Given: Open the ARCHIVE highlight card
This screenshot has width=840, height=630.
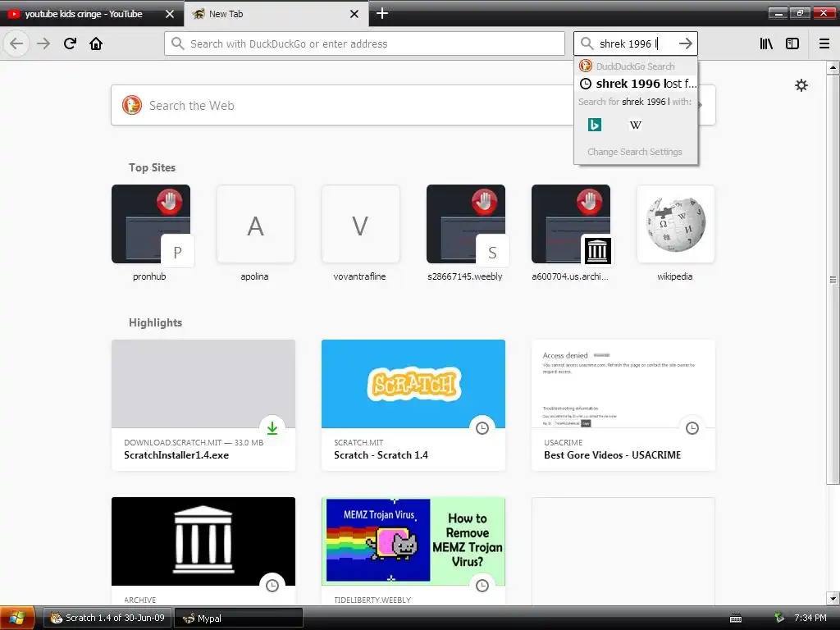Looking at the screenshot, I should 203,551.
